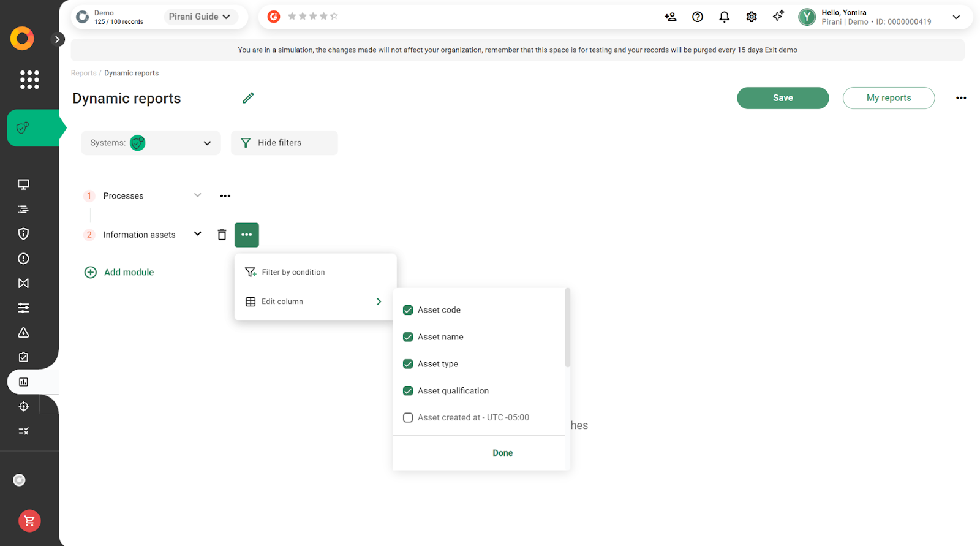Viewport: 980px width, 546px height.
Task: Uncheck the Asset code checkbox
Action: pyautogui.click(x=408, y=310)
